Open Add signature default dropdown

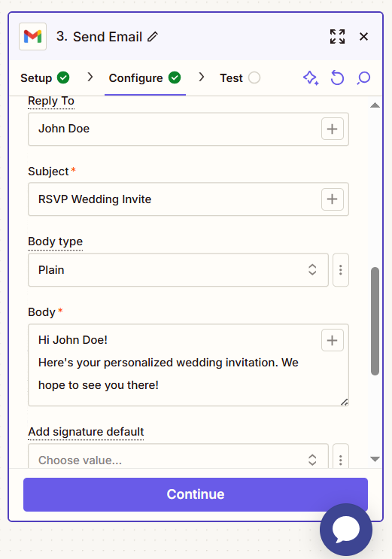click(178, 457)
